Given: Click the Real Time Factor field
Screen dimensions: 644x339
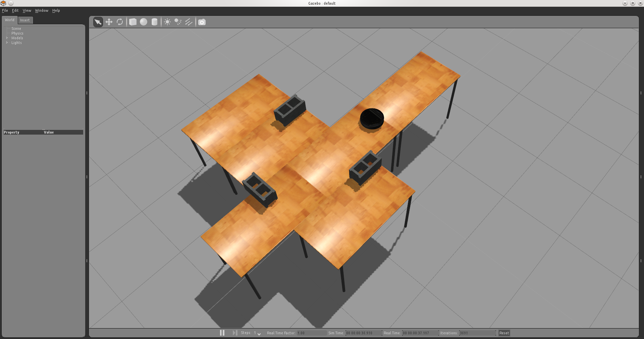Looking at the screenshot, I should tap(311, 333).
